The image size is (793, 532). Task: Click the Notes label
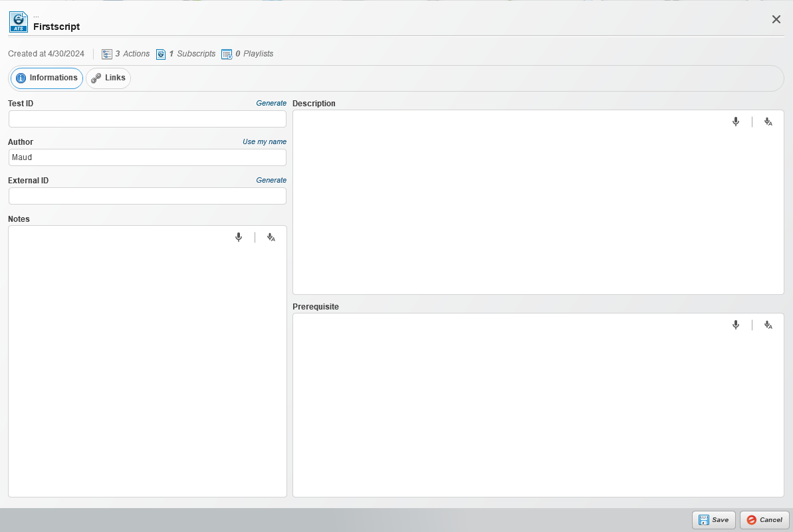19,219
